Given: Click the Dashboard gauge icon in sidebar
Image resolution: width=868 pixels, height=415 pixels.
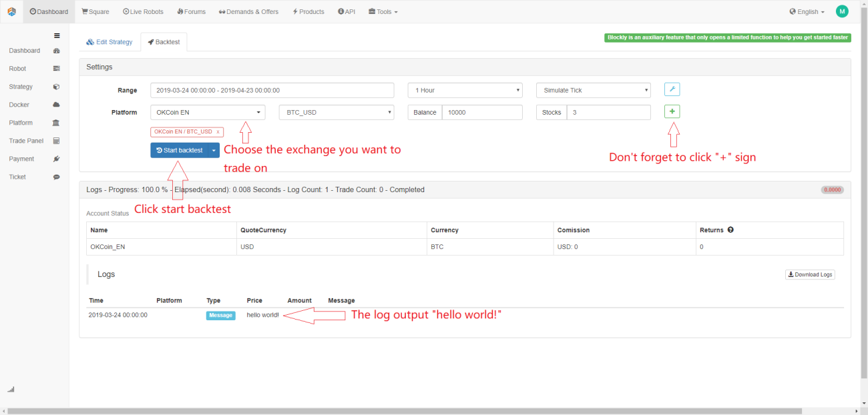Looking at the screenshot, I should [56, 51].
